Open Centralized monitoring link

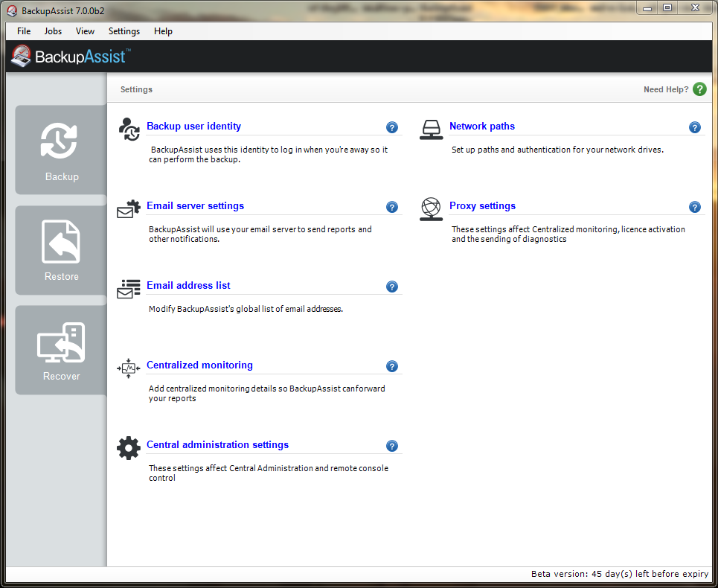(x=199, y=365)
